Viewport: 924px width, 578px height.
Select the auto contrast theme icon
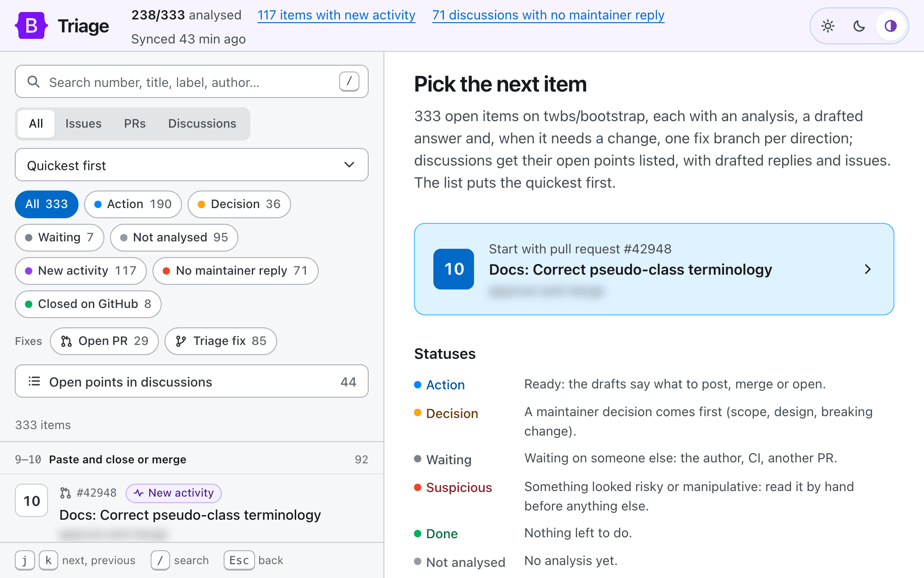(x=890, y=26)
